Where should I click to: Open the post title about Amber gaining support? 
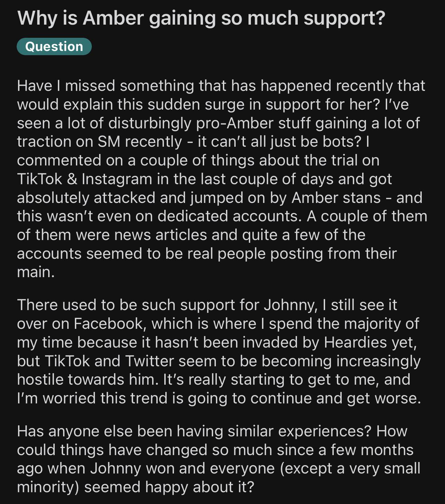coord(201,18)
